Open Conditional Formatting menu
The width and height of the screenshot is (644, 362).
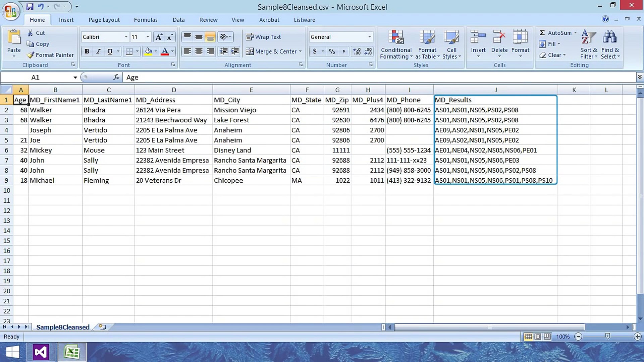pos(396,44)
